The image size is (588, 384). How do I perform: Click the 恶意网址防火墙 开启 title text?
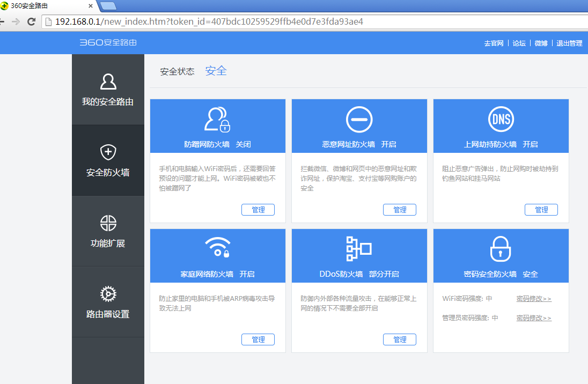(359, 144)
